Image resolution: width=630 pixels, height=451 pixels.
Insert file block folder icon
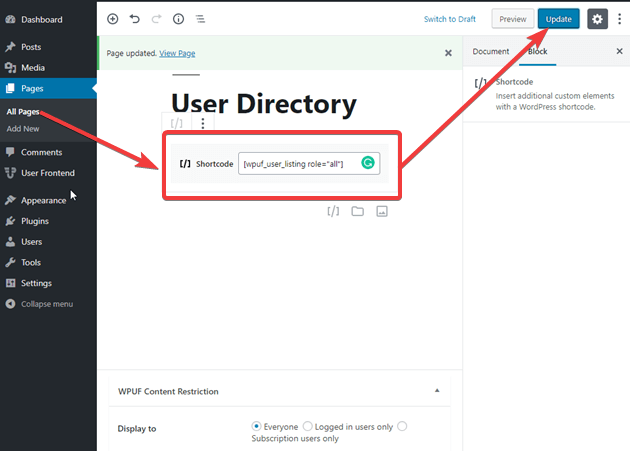[358, 211]
